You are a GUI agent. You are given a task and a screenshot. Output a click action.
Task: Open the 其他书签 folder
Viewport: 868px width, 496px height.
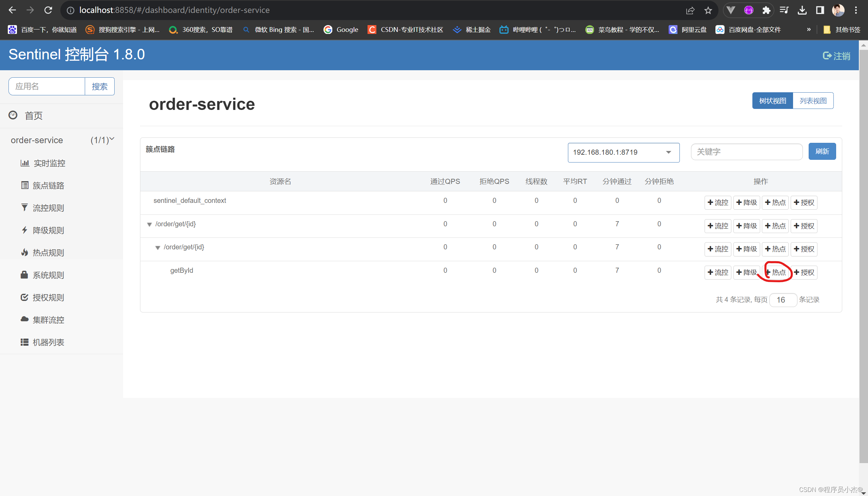[x=842, y=30]
